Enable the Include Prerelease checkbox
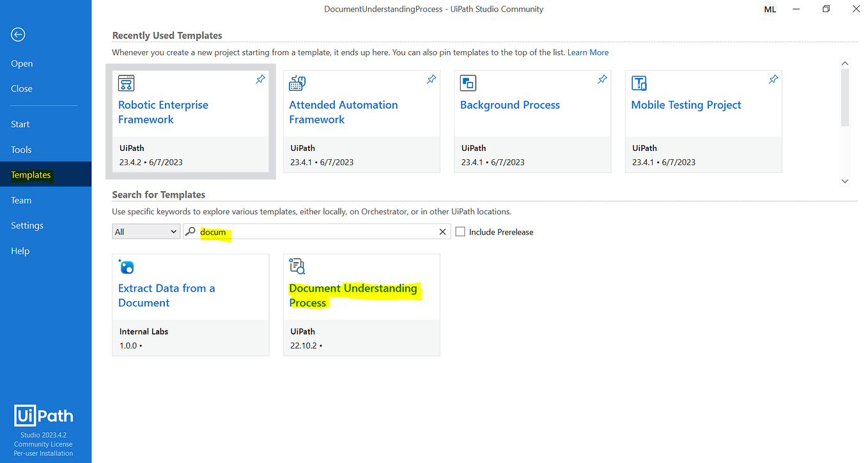This screenshot has height=463, width=868. pos(460,231)
